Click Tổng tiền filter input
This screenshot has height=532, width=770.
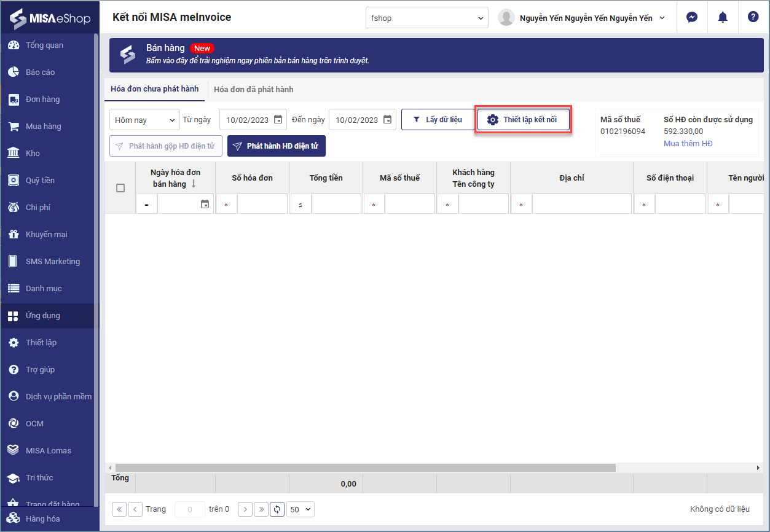click(x=336, y=204)
